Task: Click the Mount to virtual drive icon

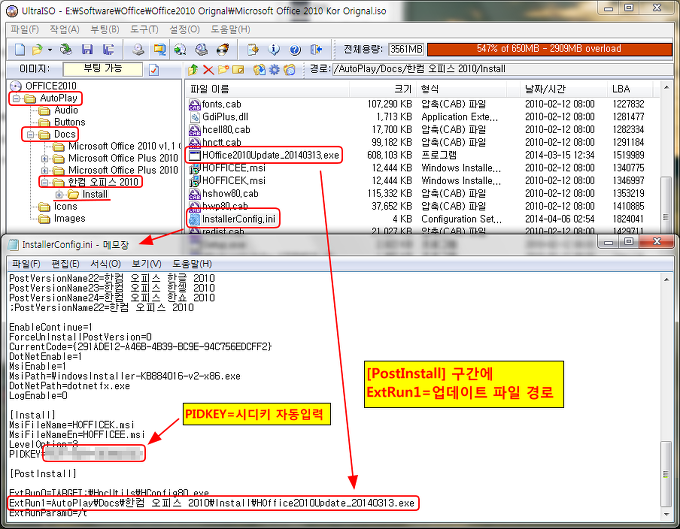Action: coord(180,49)
